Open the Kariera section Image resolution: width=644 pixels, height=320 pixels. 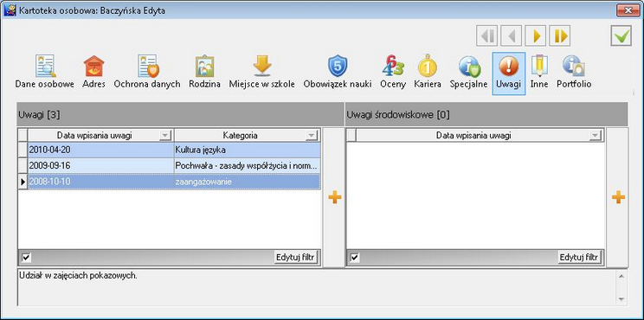(x=428, y=73)
